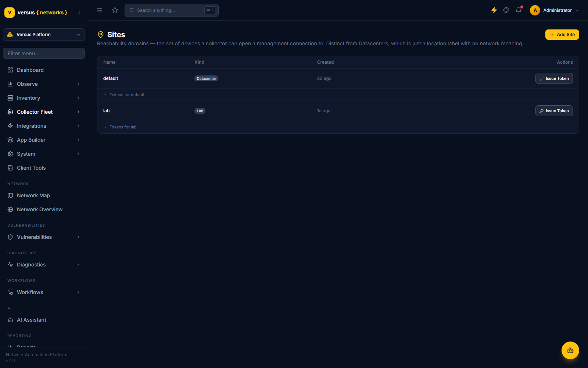
Task: Click the Add Site button
Action: pyautogui.click(x=562, y=35)
